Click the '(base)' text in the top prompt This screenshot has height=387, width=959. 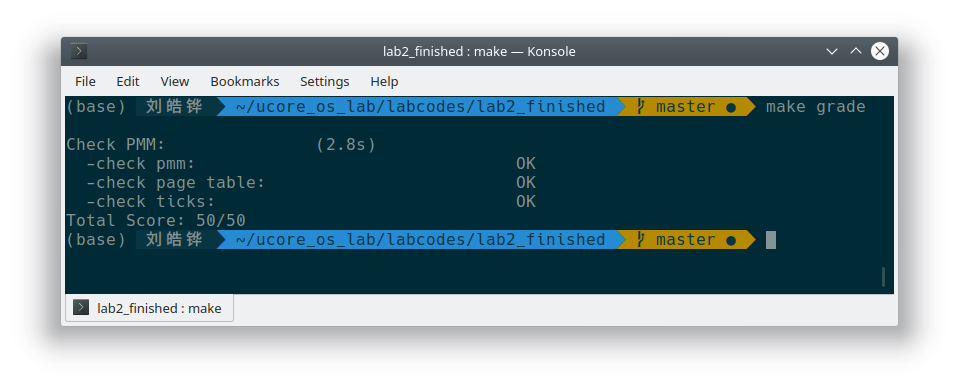point(96,107)
